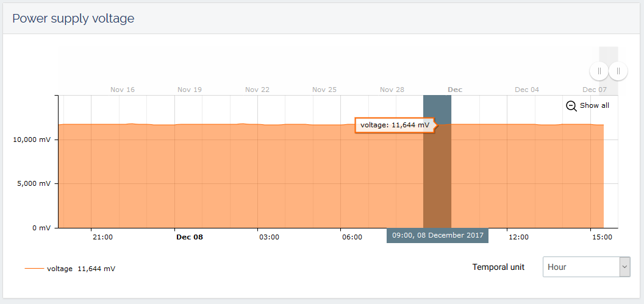Click the orange voltage legend line marker
Viewport: 644px width, 304px height.
34,269
